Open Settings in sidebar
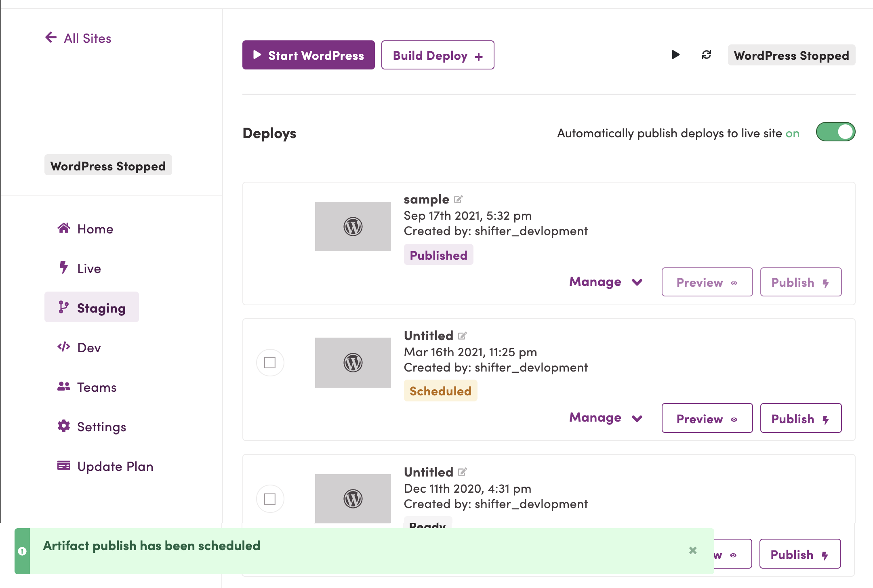This screenshot has width=873, height=588. [92, 426]
